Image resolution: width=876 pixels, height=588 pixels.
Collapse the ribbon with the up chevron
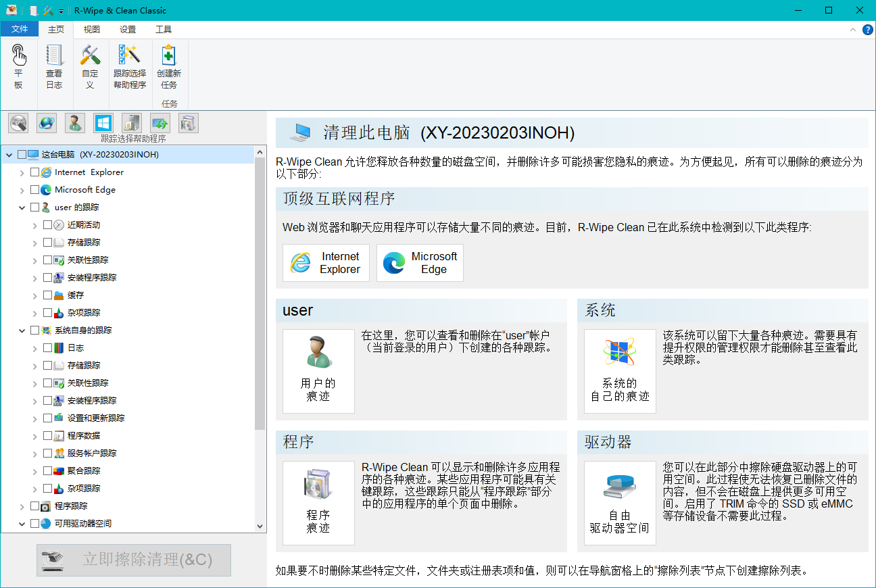click(853, 30)
